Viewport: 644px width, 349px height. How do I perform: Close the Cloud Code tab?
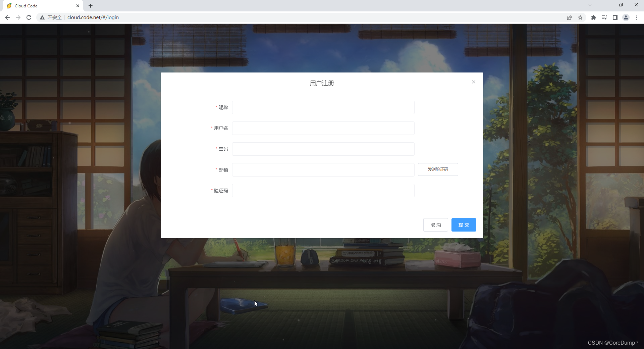pyautogui.click(x=78, y=6)
